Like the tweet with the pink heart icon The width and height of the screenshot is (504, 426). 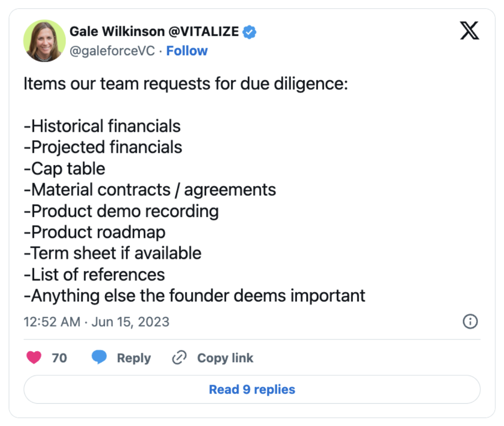click(34, 357)
